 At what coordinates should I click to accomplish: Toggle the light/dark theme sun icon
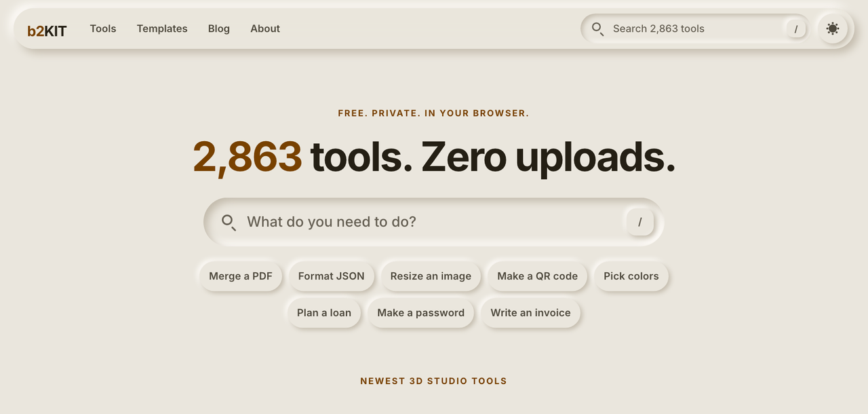[x=833, y=29]
